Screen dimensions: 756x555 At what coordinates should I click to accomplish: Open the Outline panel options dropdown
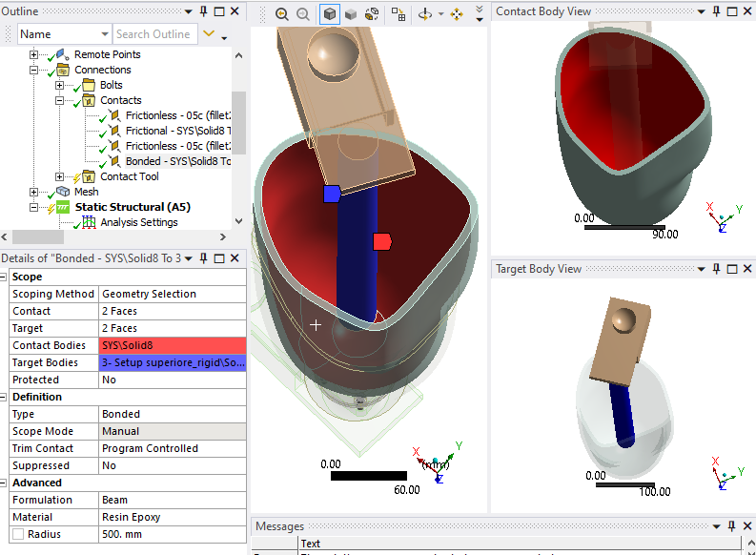[189, 11]
